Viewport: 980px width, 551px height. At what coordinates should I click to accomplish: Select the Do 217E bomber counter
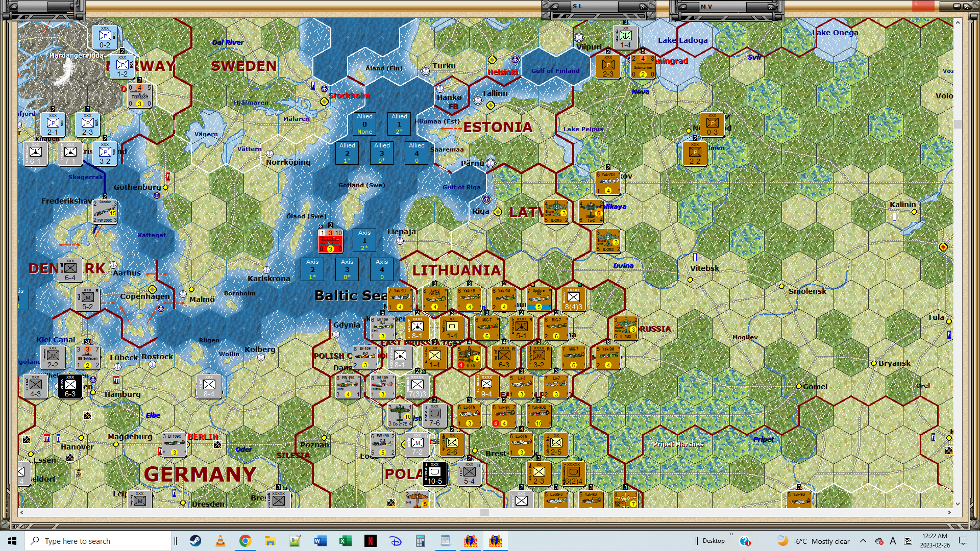tap(400, 415)
